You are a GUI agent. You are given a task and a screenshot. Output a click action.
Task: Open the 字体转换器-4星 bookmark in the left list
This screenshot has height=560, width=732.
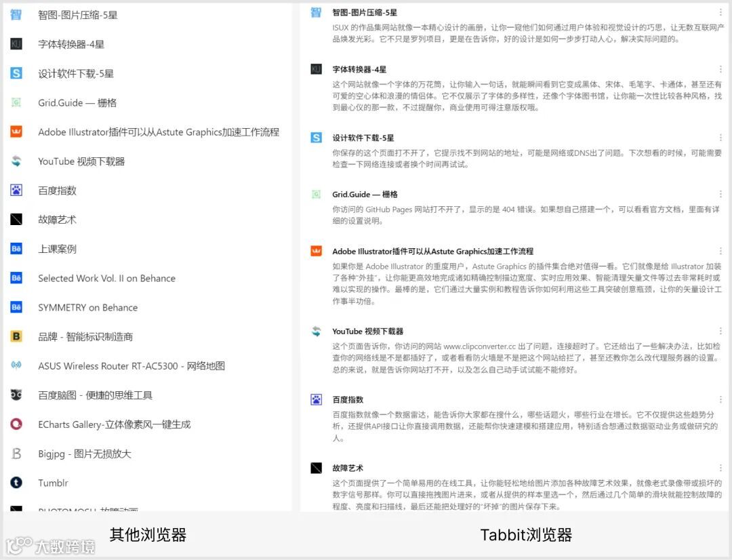(x=71, y=44)
